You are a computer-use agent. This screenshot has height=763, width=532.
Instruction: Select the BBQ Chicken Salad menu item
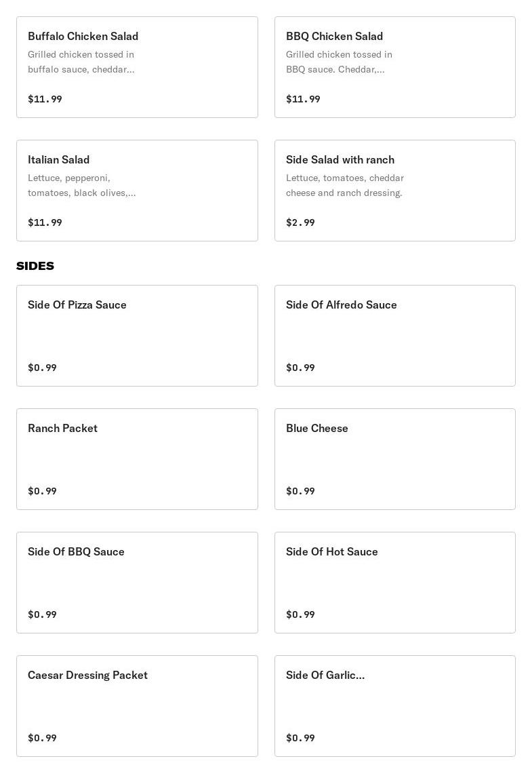[394, 67]
